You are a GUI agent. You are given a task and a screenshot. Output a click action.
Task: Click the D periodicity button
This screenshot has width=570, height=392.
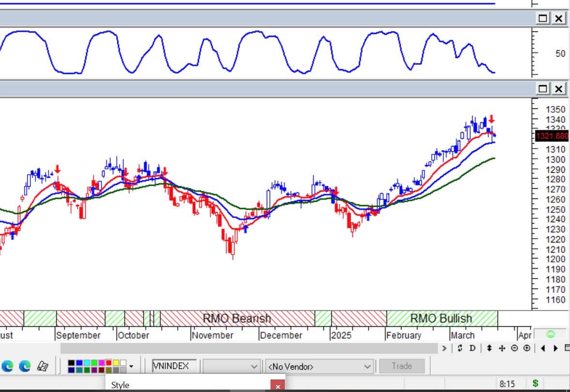click(472, 348)
